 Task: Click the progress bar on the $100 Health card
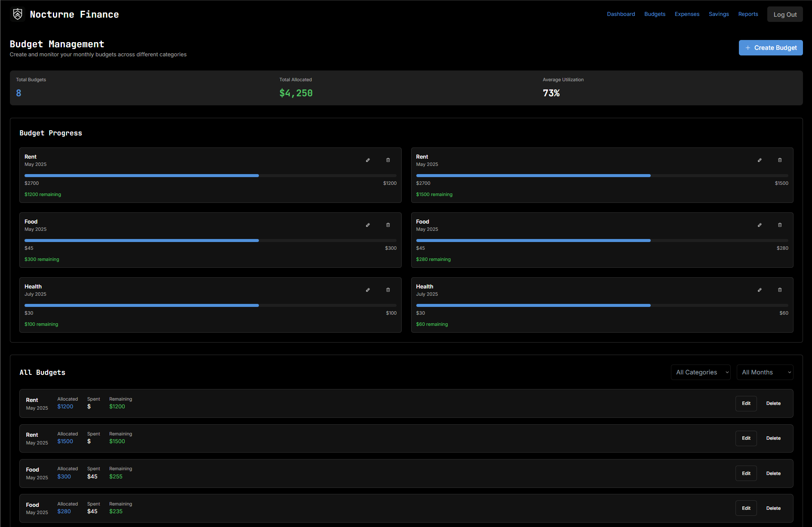[210, 305]
